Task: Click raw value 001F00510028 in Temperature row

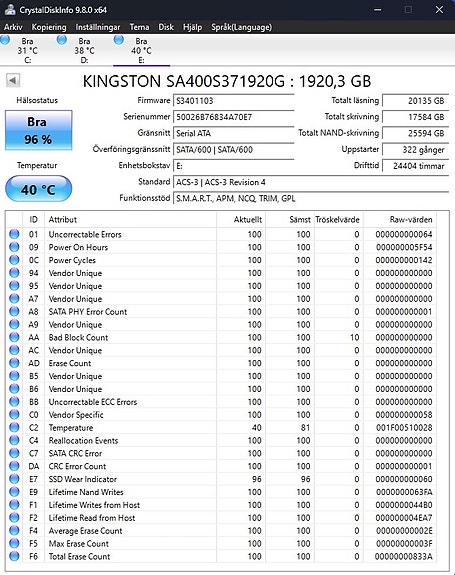Action: (404, 428)
